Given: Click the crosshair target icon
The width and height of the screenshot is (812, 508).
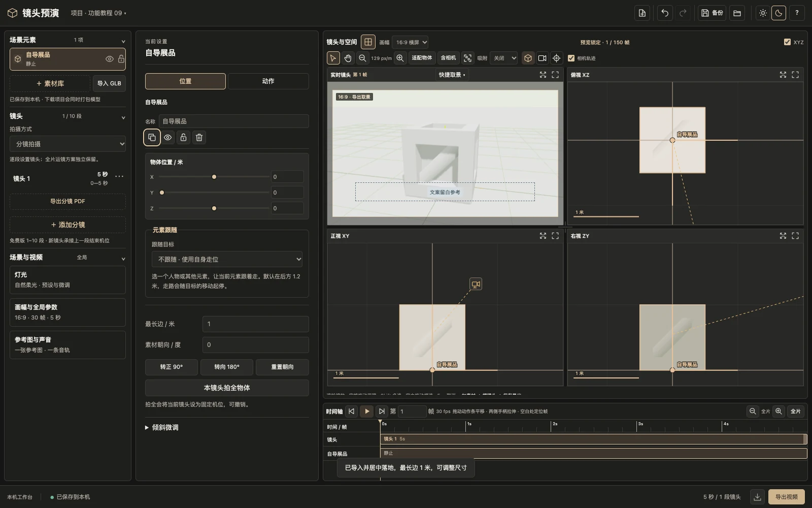Looking at the screenshot, I should [x=556, y=58].
